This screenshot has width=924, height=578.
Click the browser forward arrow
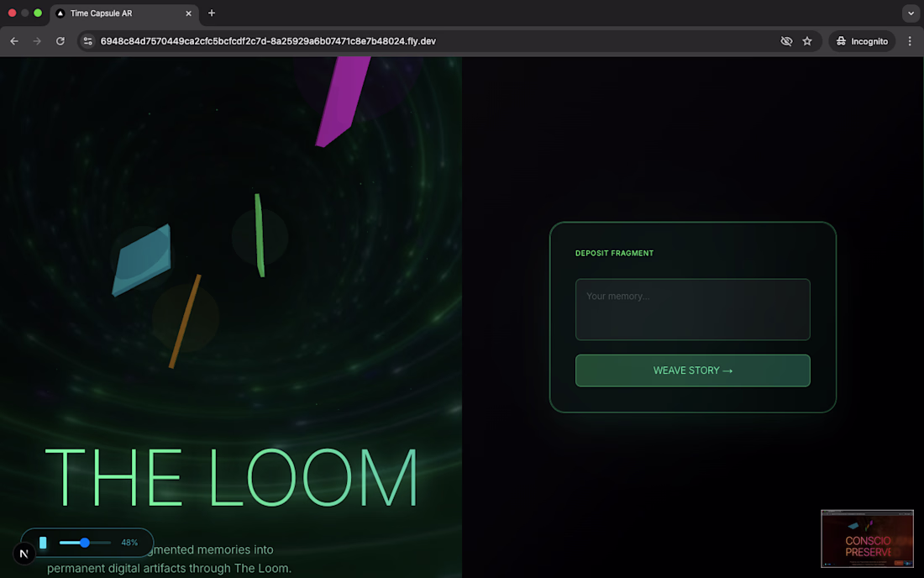pyautogui.click(x=37, y=41)
